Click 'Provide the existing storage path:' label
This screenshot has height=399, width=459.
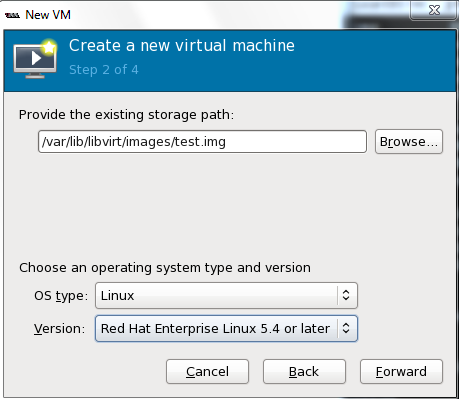click(126, 115)
